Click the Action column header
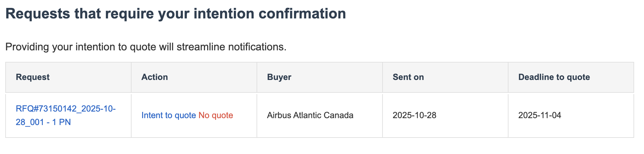This screenshot has width=644, height=154. tap(155, 77)
